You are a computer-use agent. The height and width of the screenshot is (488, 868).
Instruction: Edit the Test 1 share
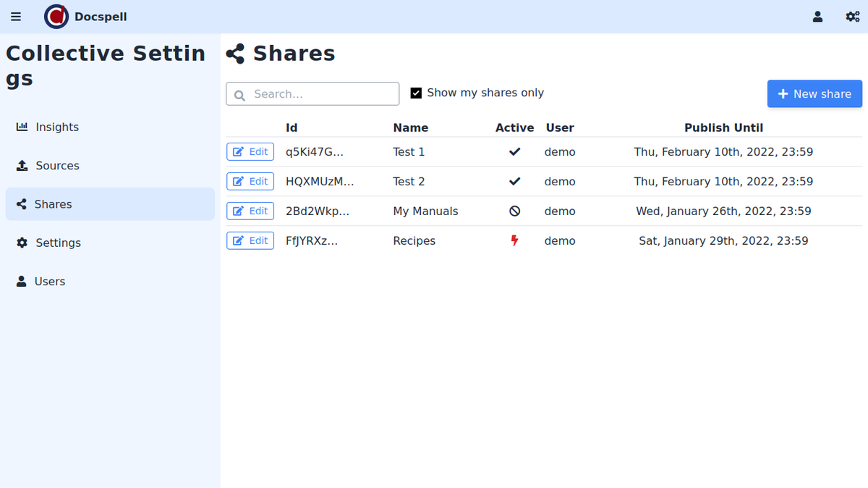(250, 152)
